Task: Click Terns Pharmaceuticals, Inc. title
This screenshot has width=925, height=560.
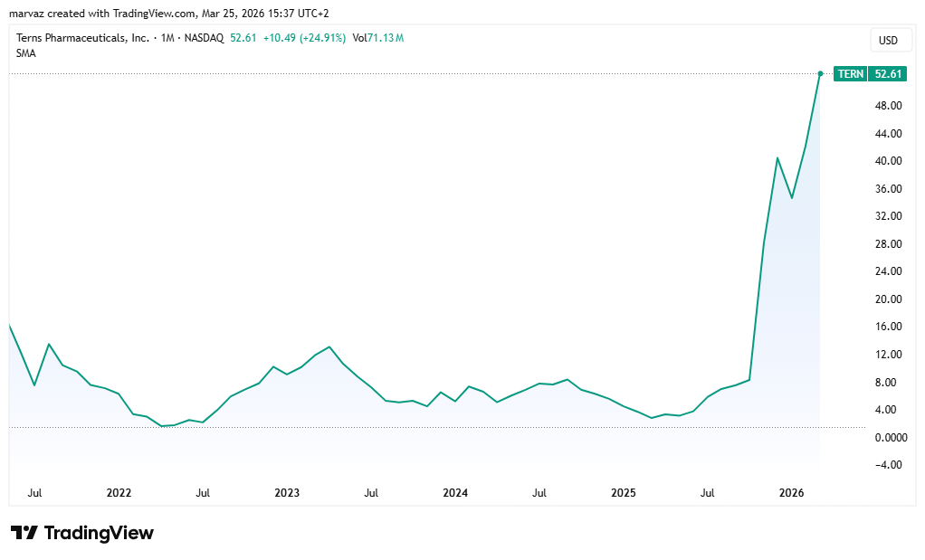Action: tap(82, 38)
